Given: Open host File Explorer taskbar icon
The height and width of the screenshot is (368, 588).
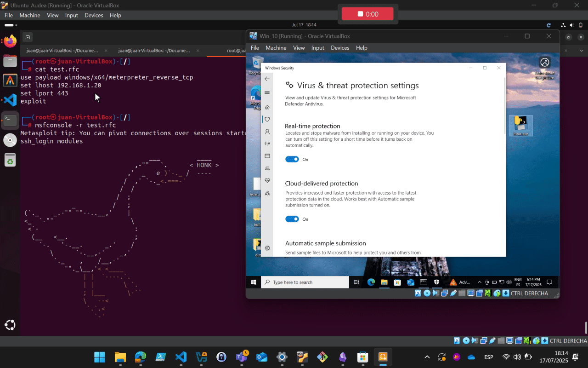Looking at the screenshot, I should pyautogui.click(x=120, y=357).
